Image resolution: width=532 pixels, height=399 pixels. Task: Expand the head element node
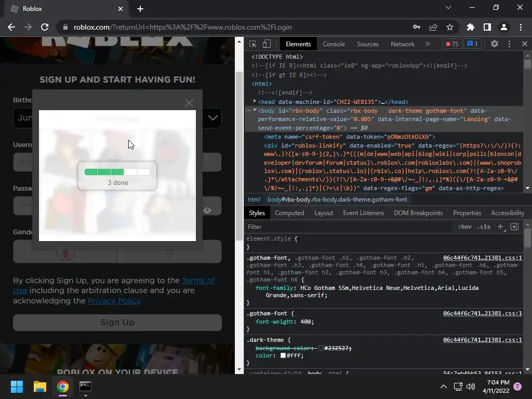[x=255, y=101]
